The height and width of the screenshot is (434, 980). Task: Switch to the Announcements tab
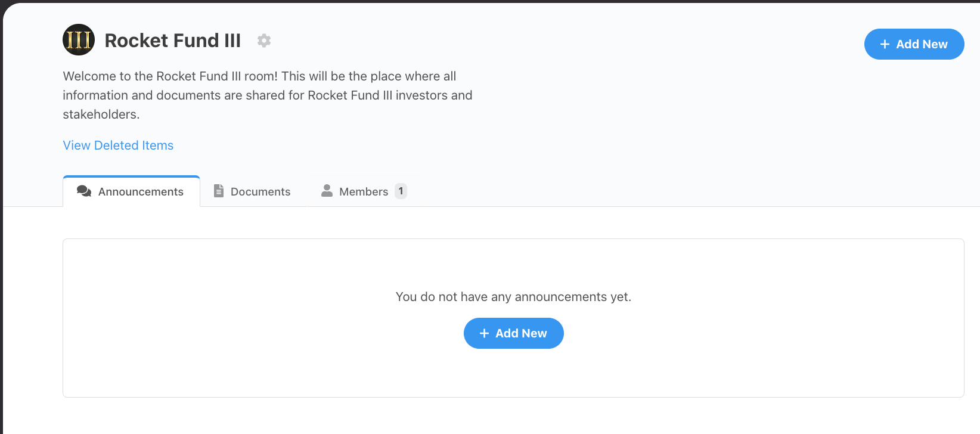141,192
